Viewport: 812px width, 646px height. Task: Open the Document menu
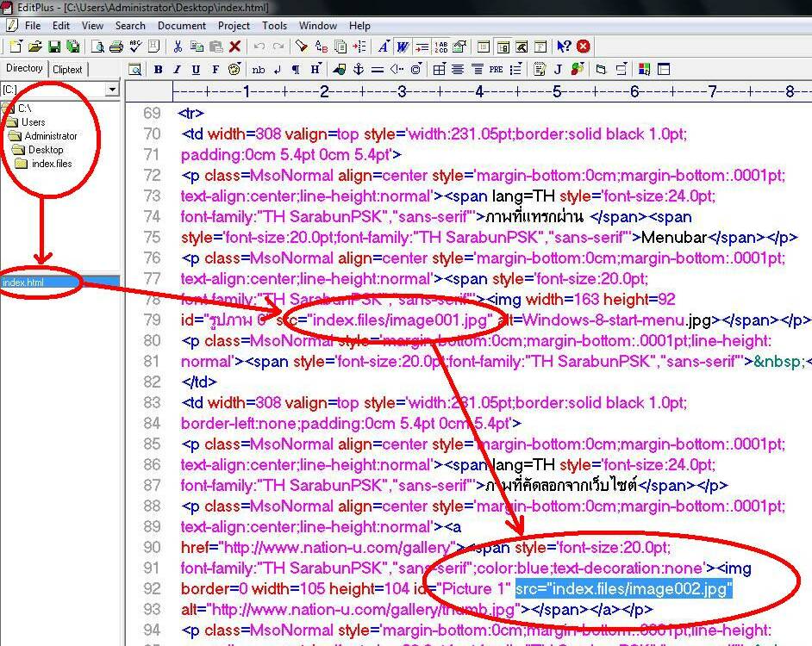click(x=181, y=26)
